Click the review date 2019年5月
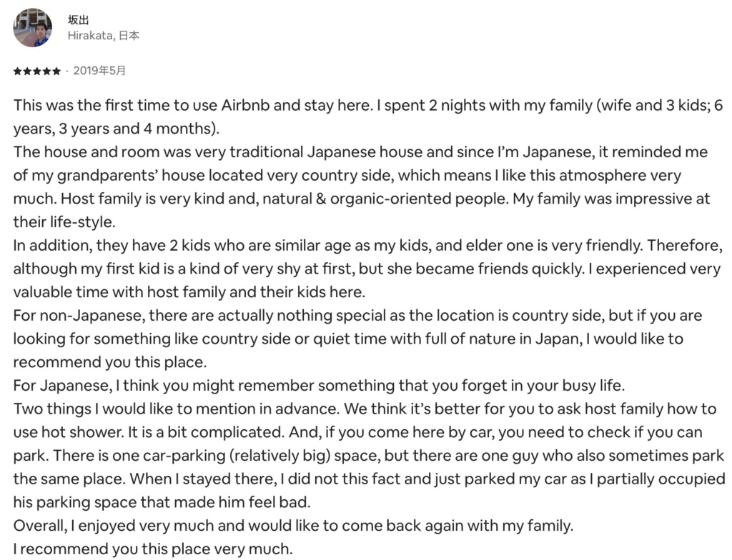This screenshot has width=732, height=560. tap(99, 71)
